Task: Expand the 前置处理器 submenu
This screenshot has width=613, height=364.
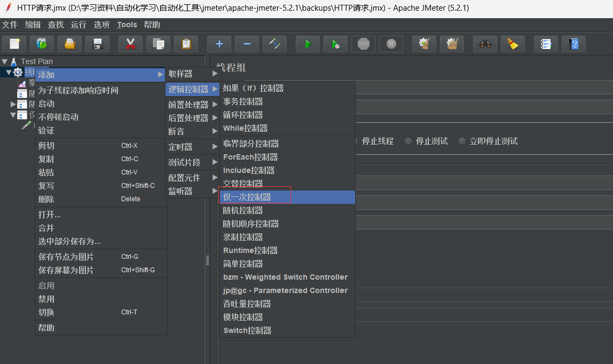Action: click(x=192, y=105)
